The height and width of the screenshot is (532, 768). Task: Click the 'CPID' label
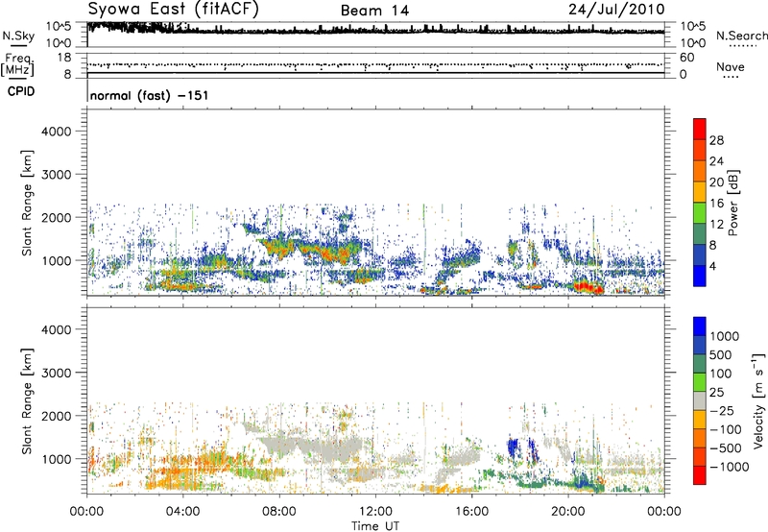(x=21, y=91)
